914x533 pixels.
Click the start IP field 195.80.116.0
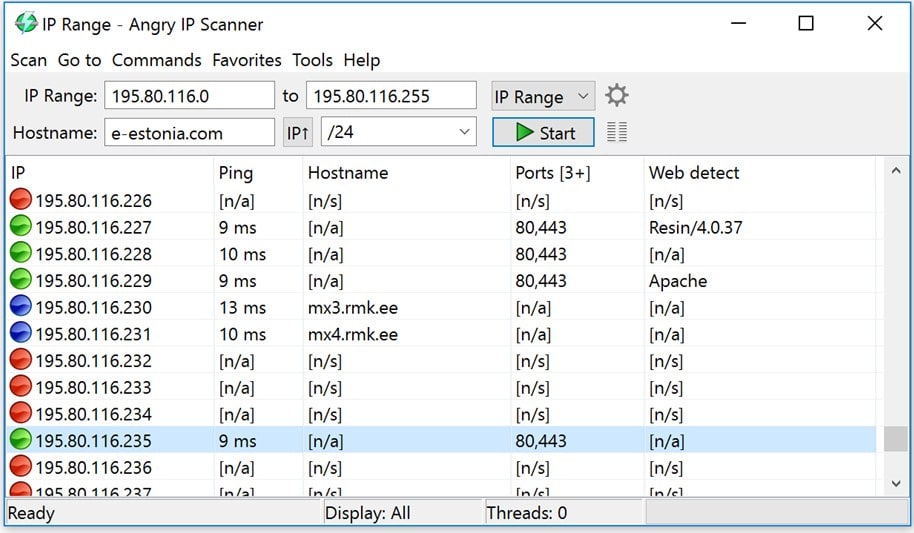(189, 95)
